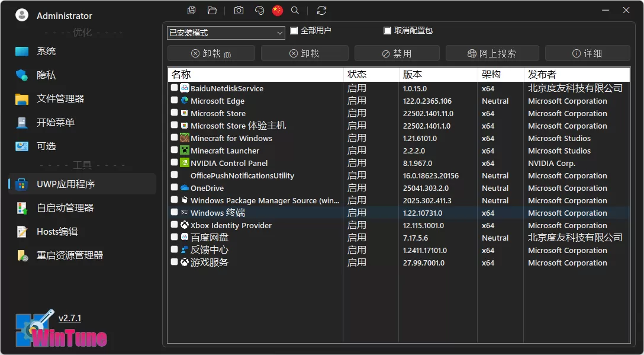644x355 pixels.
Task: Switch language via the Chinese flag icon
Action: (277, 10)
